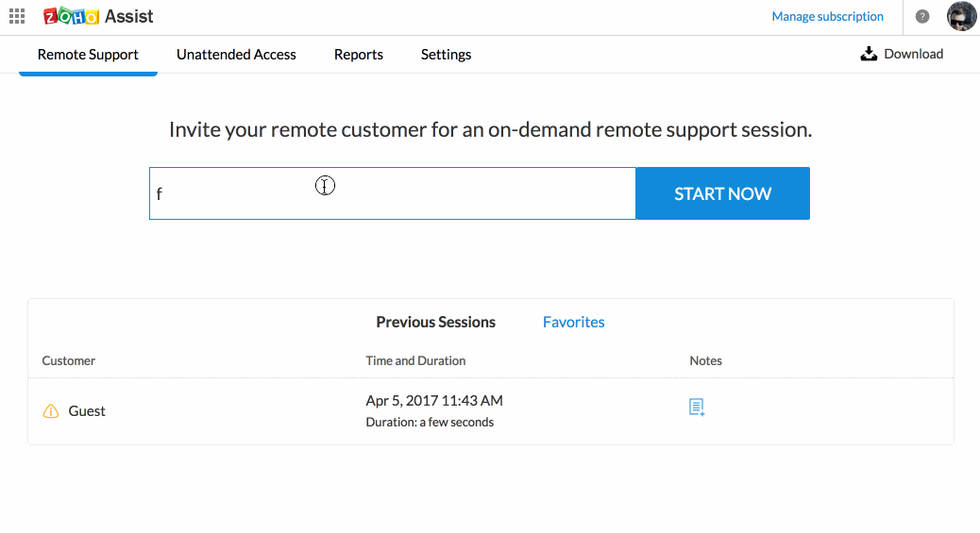Viewport: 980px width, 533px height.
Task: Focus the customer invite input field
Action: (392, 193)
